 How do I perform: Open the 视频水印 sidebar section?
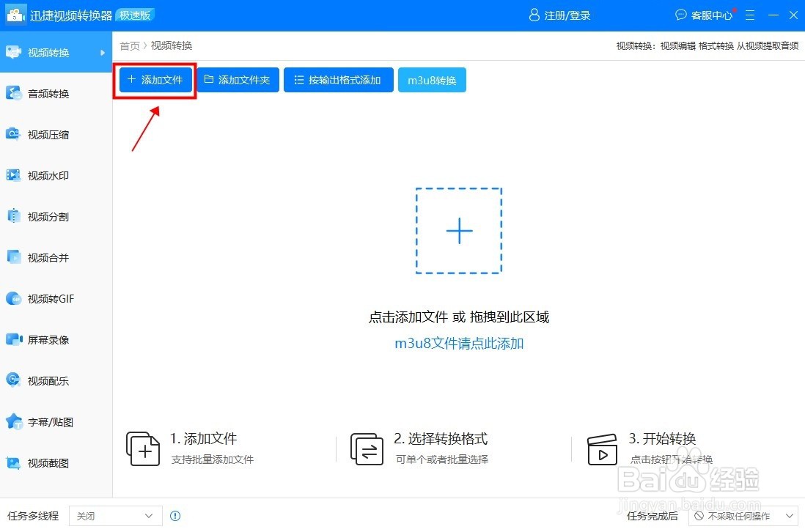56,175
